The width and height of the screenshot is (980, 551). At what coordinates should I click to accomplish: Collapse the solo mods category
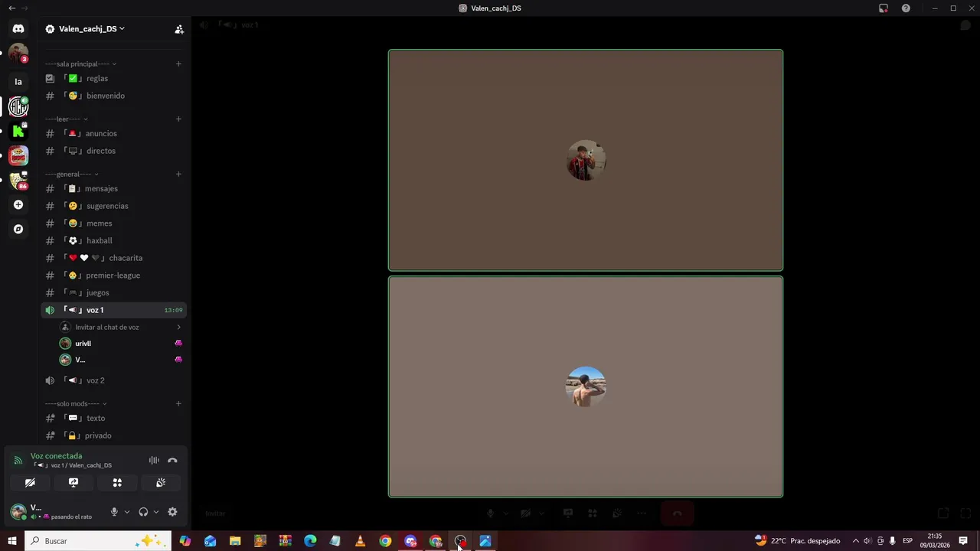pos(75,403)
